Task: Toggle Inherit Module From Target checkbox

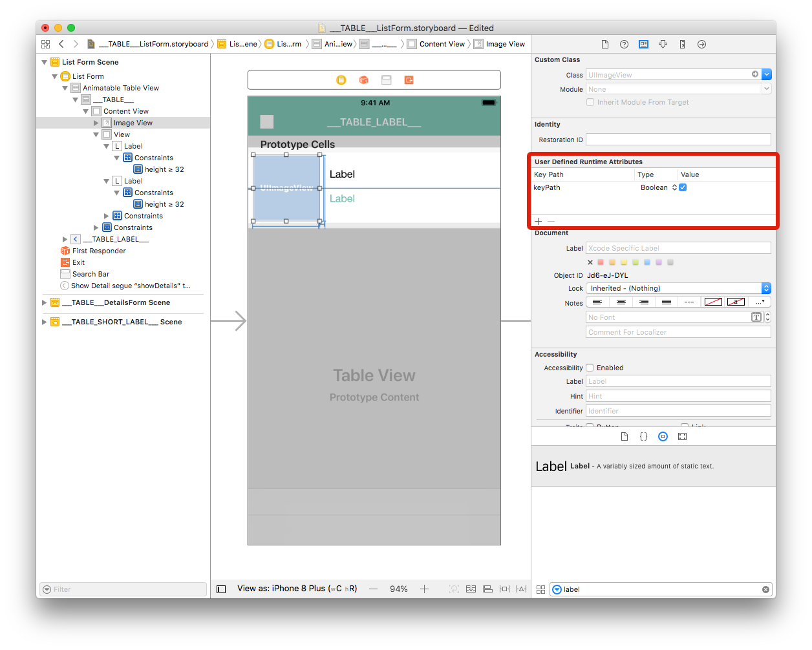Action: [x=590, y=102]
